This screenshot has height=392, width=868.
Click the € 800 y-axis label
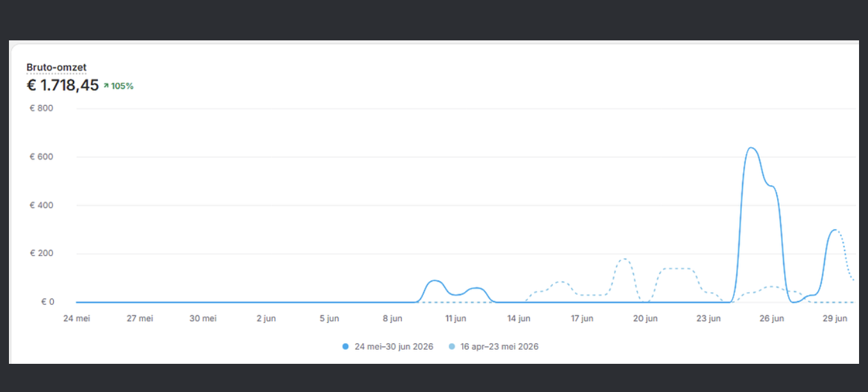(x=42, y=108)
